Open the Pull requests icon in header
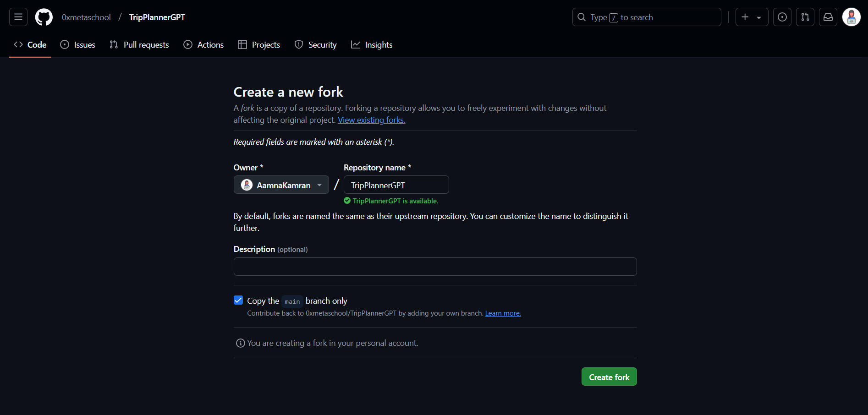 [x=805, y=17]
